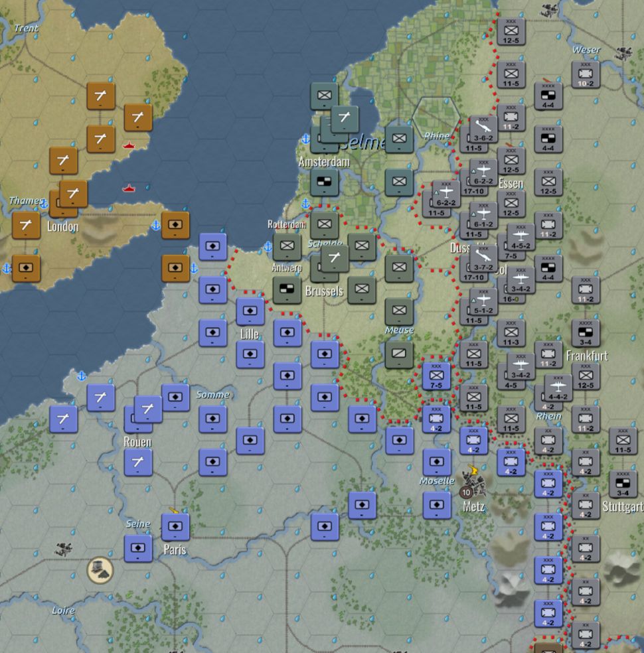Click the Stuttgart city label
The image size is (644, 653).
click(623, 506)
